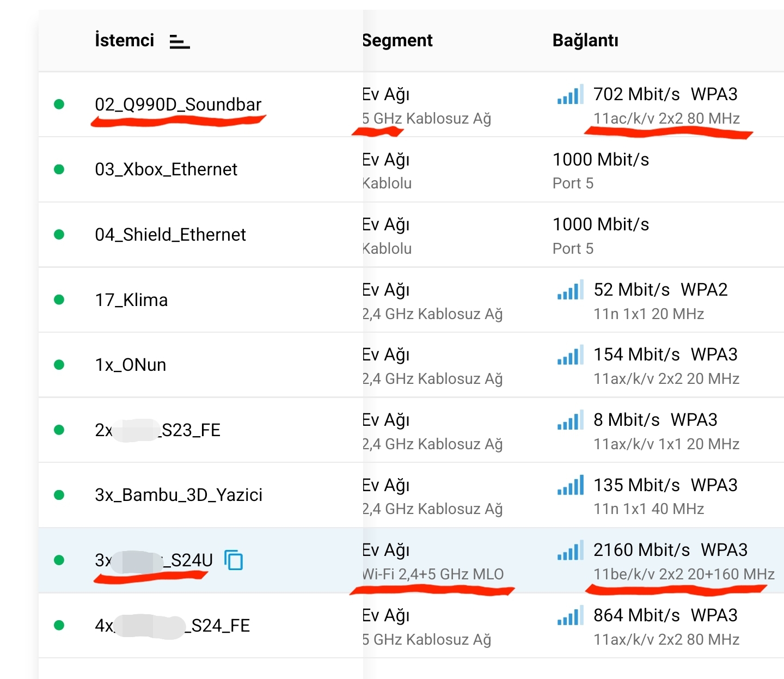Open client 02_Q990D_Soundbar
The width and height of the screenshot is (784, 679).
coord(178,105)
